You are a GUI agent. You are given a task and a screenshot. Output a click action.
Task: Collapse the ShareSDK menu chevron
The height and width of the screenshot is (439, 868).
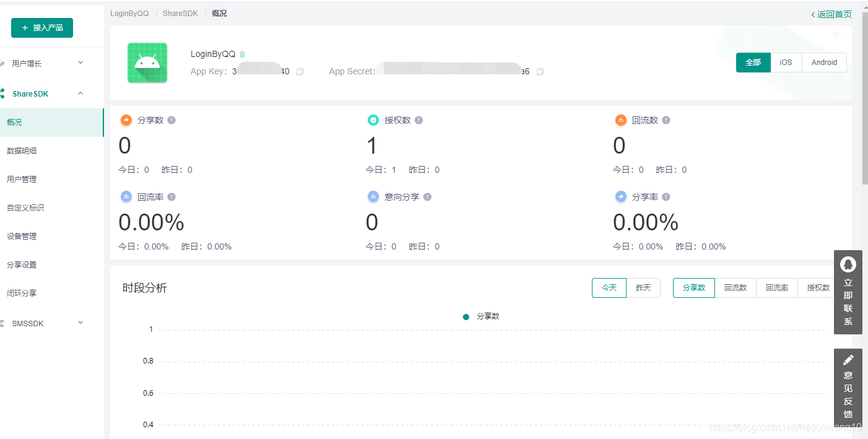[80, 93]
